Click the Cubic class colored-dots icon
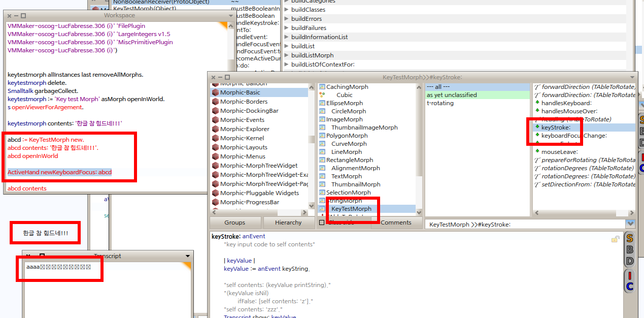 [322, 95]
